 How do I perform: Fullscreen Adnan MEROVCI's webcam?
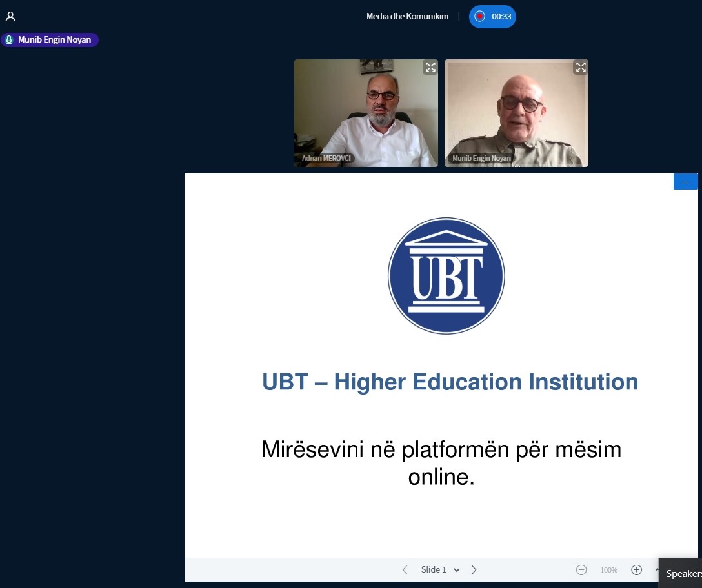(x=430, y=67)
